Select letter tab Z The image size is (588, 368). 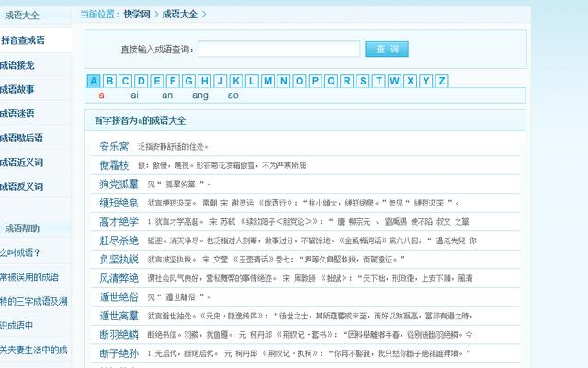(x=442, y=81)
